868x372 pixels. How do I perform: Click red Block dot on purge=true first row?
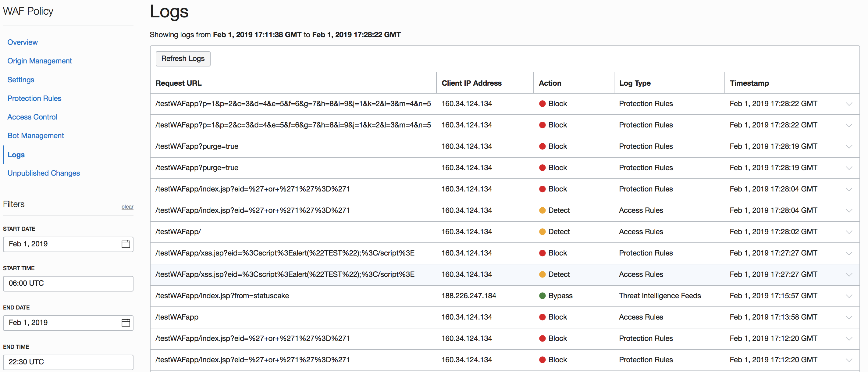[x=542, y=146]
